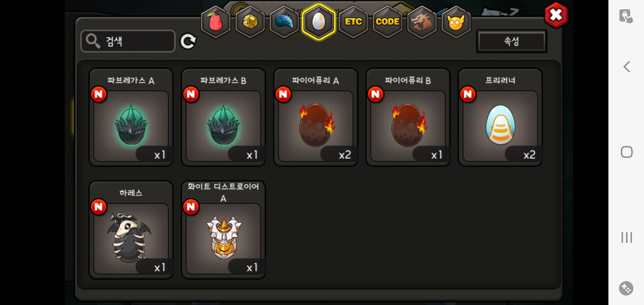Open the red fruit food tab
644x305 pixels.
[x=216, y=22]
